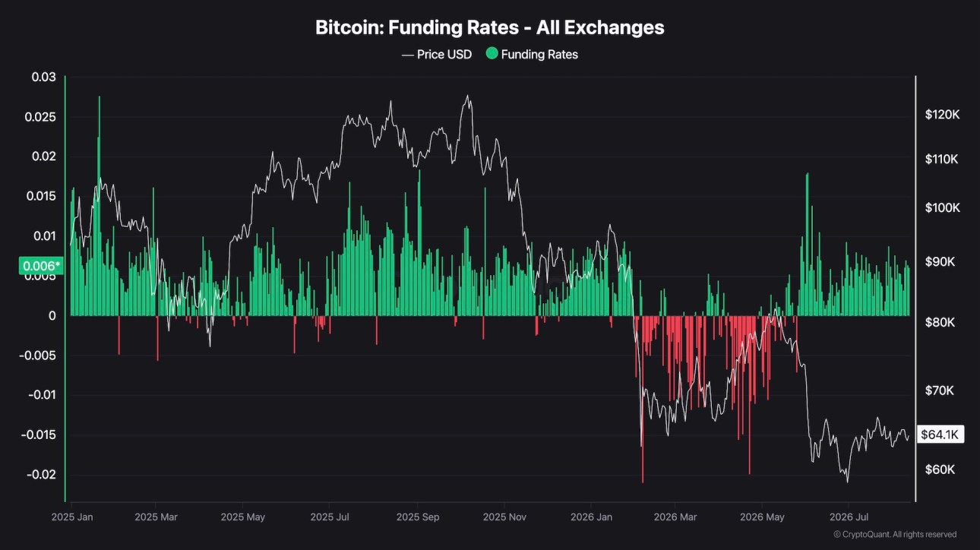
Task: Click the $80K price axis label
Action: (x=940, y=322)
